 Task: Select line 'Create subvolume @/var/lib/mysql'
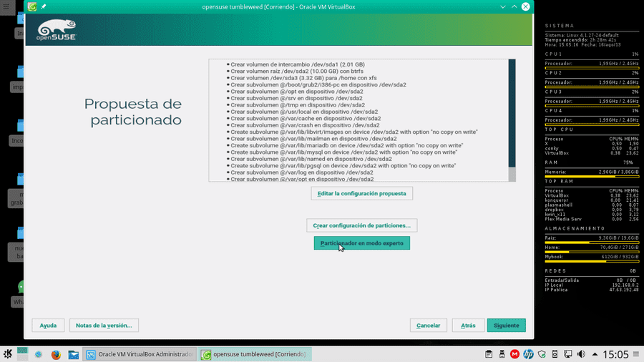(343, 152)
